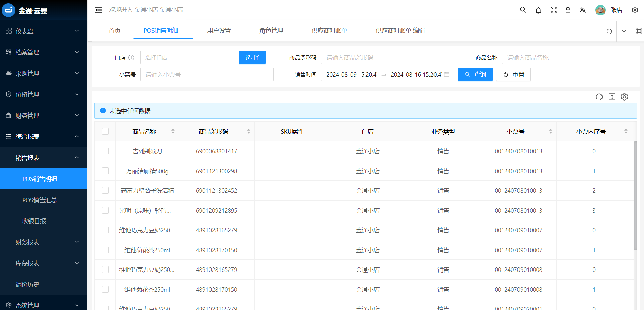Image resolution: width=644 pixels, height=310 pixels.
Task: Sort by 小票内序号 column
Action: tap(626, 131)
